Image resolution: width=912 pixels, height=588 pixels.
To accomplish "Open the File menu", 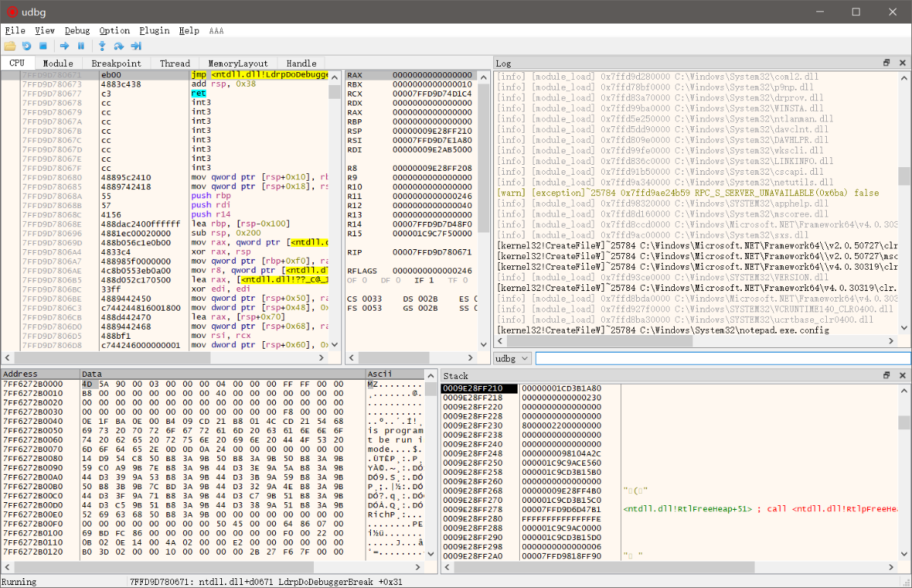I will 14,30.
